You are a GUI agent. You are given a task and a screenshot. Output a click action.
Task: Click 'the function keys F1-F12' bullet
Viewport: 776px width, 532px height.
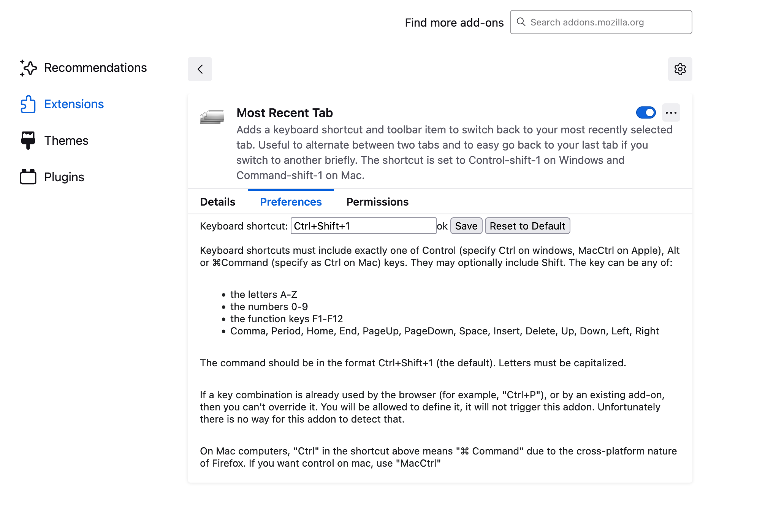287,319
